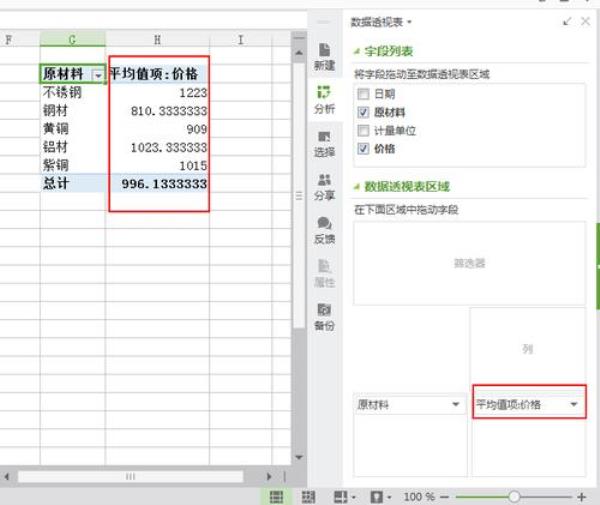Toggle the eye protection mode icon
Image resolution: width=600 pixels, height=505 pixels.
(x=377, y=497)
